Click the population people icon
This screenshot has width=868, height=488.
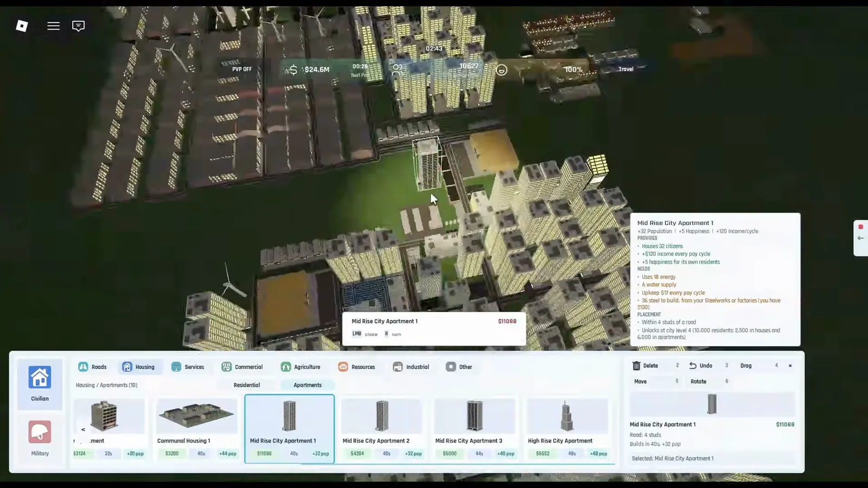pyautogui.click(x=397, y=70)
